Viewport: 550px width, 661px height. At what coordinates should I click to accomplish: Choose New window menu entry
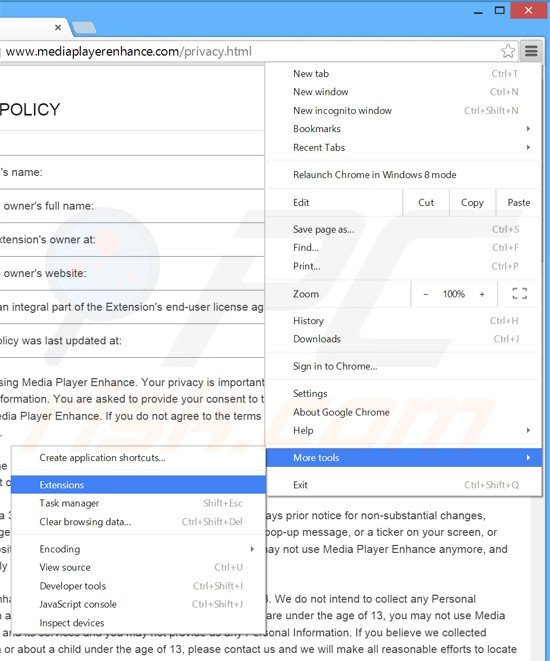click(404, 92)
